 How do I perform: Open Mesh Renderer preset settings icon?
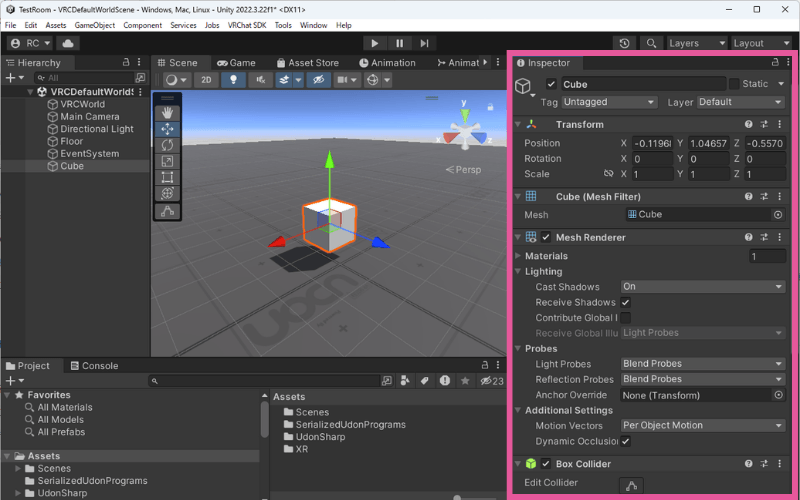coord(764,237)
